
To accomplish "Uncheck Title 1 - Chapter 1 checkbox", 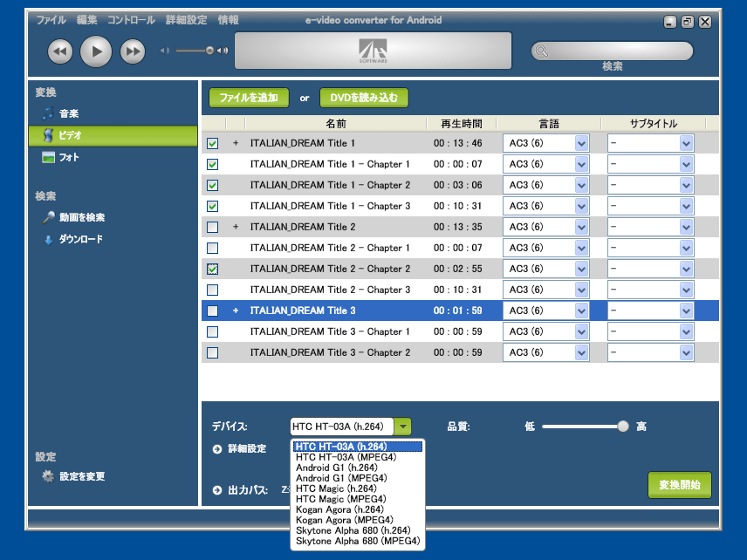I will (x=212, y=164).
